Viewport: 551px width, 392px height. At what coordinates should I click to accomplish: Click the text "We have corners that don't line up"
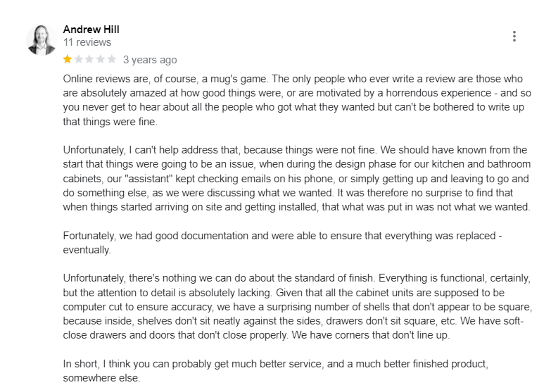coord(370,335)
